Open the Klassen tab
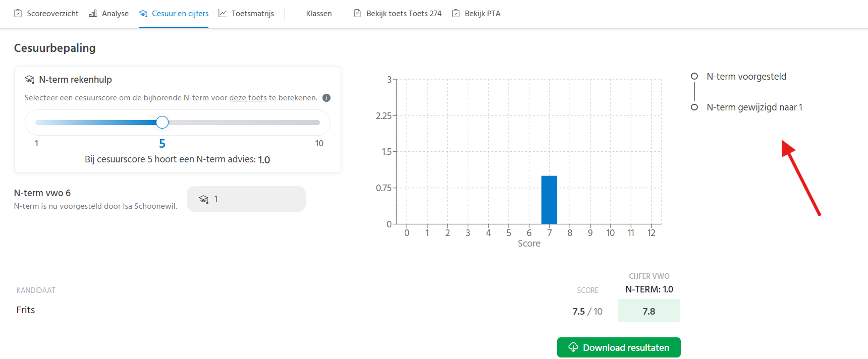 pos(318,14)
